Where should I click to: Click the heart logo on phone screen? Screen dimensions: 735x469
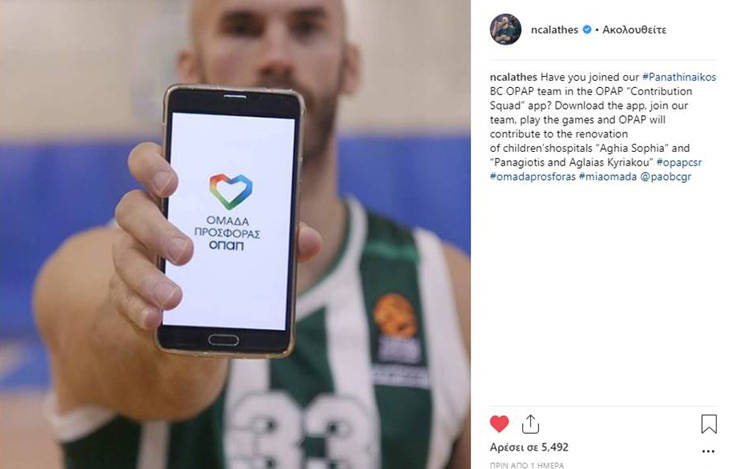coord(231,191)
